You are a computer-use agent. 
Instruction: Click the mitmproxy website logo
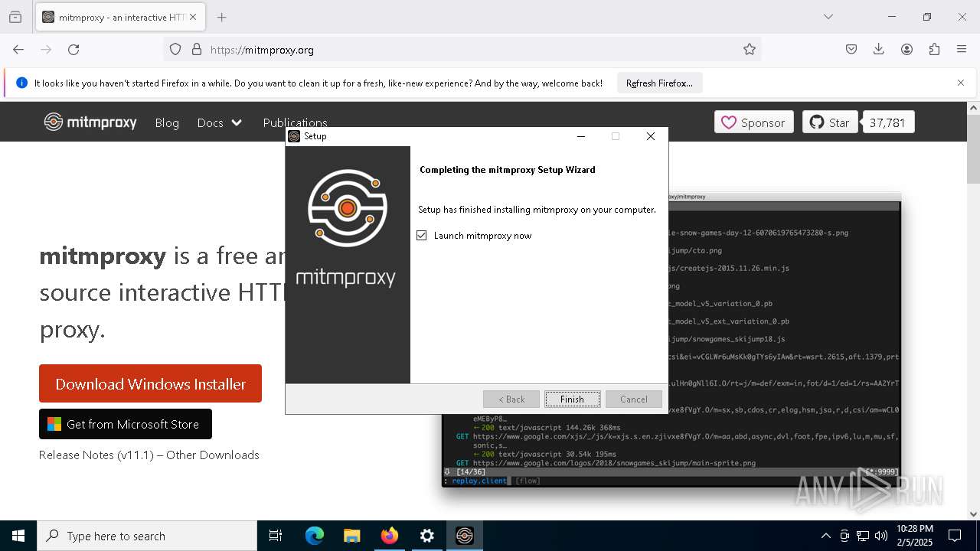coord(90,122)
